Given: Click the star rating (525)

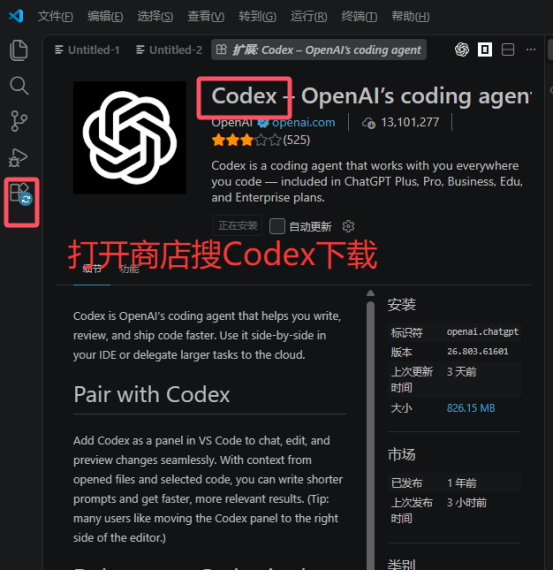Looking at the screenshot, I should click(261, 140).
